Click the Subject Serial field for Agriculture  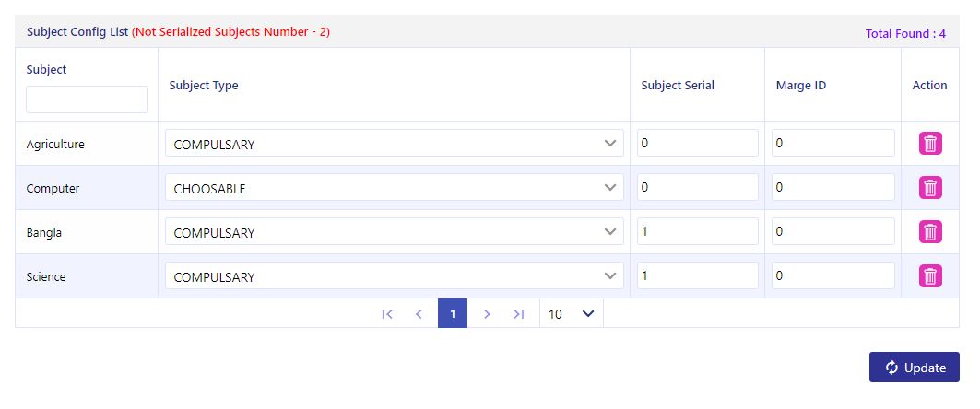(x=698, y=143)
